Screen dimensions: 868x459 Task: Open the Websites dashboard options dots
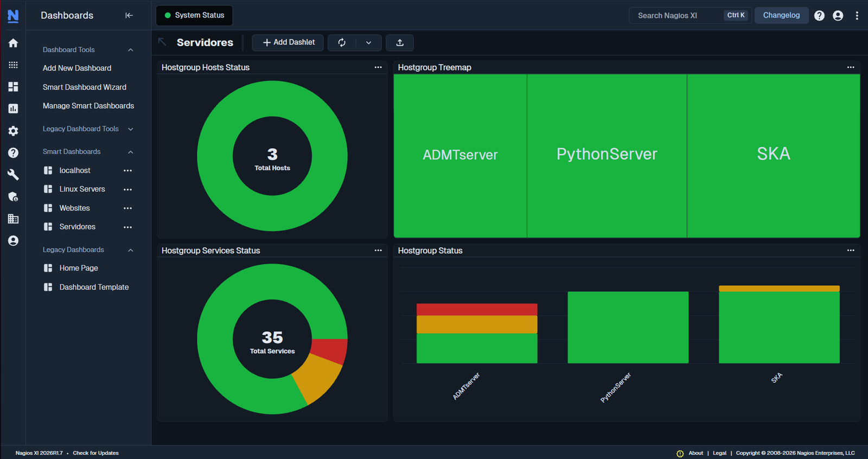tap(127, 208)
